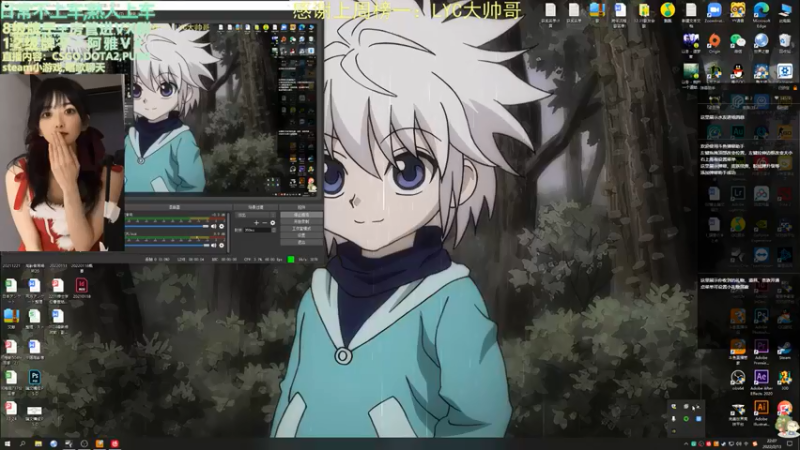Open the notification center in taskbar corner
The height and width of the screenshot is (450, 800).
[x=790, y=444]
